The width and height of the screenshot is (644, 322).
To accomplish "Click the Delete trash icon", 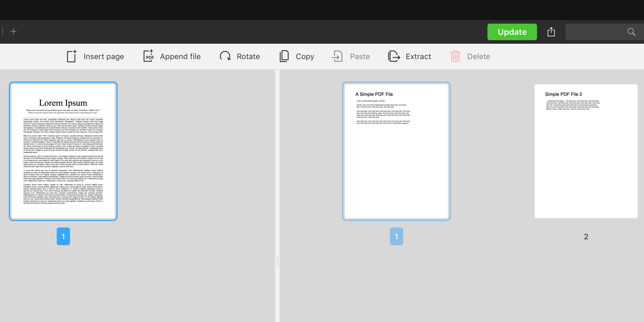I will (455, 56).
